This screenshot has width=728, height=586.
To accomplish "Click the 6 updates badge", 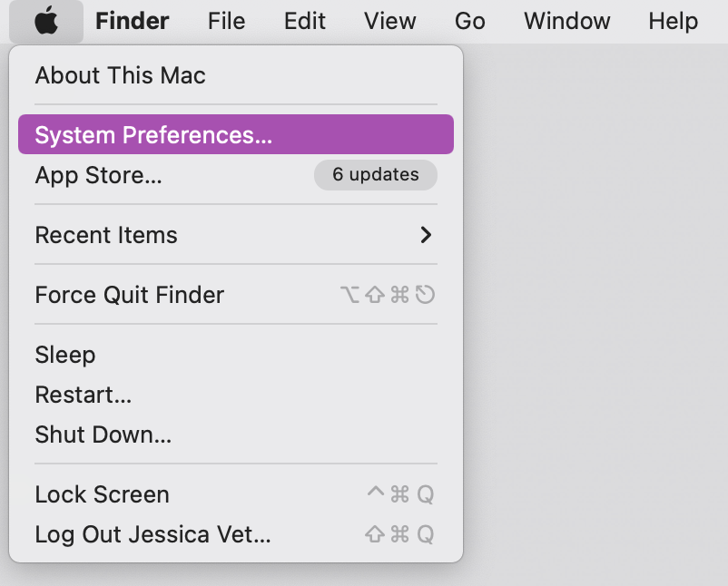I will pos(376,175).
